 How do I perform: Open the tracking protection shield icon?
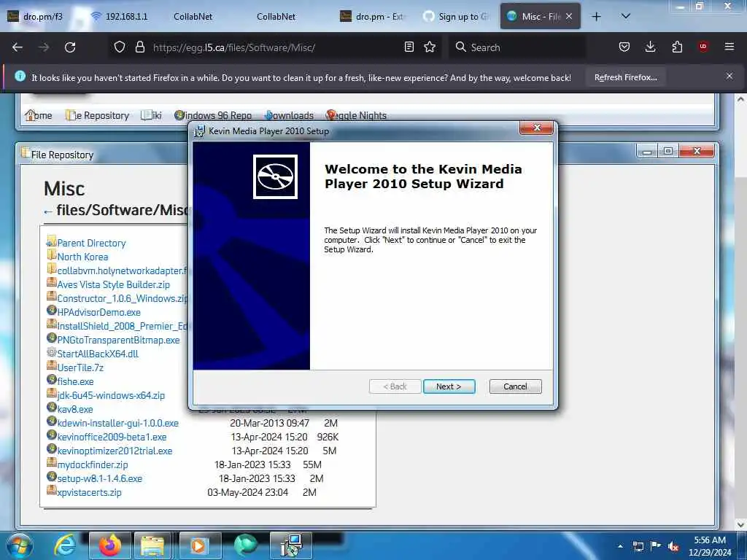120,47
